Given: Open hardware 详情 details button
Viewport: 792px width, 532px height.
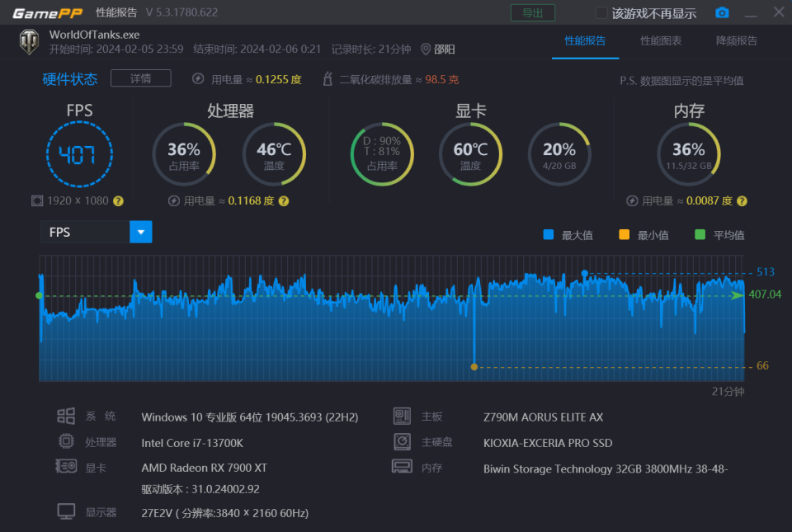Looking at the screenshot, I should [141, 78].
